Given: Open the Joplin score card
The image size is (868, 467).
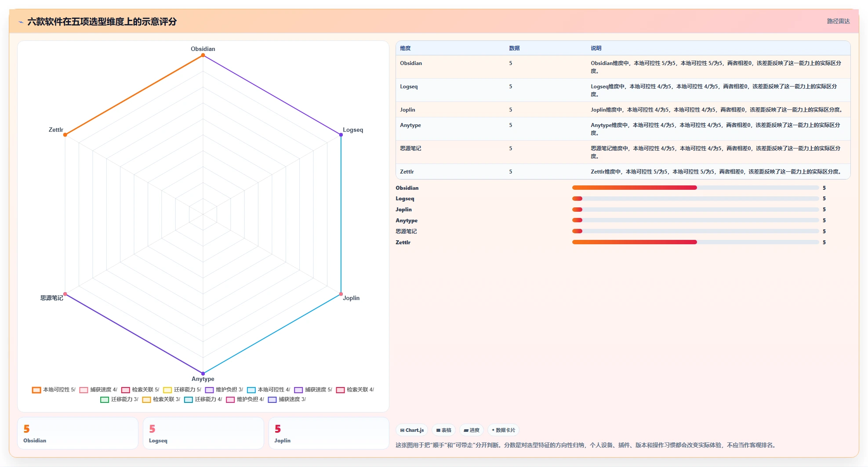Looking at the screenshot, I should tap(329, 433).
